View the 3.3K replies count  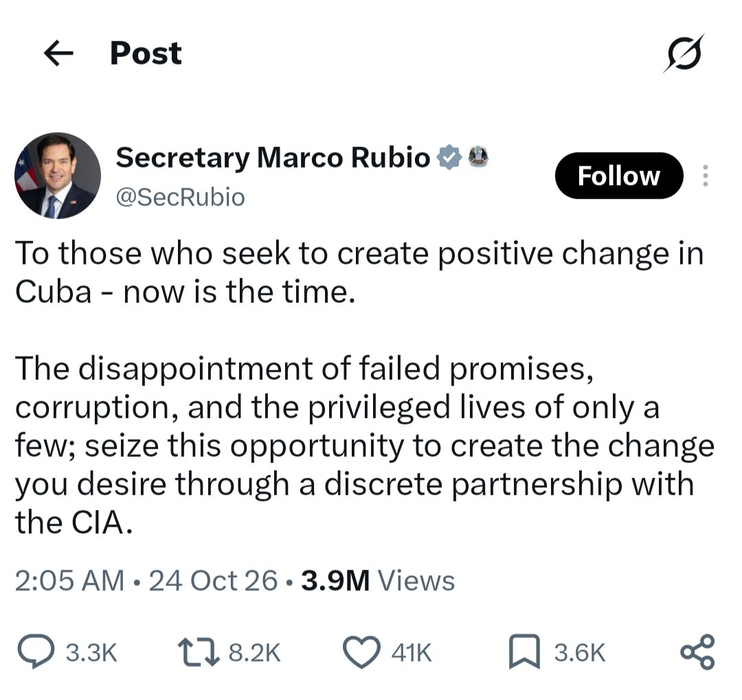[x=91, y=653]
